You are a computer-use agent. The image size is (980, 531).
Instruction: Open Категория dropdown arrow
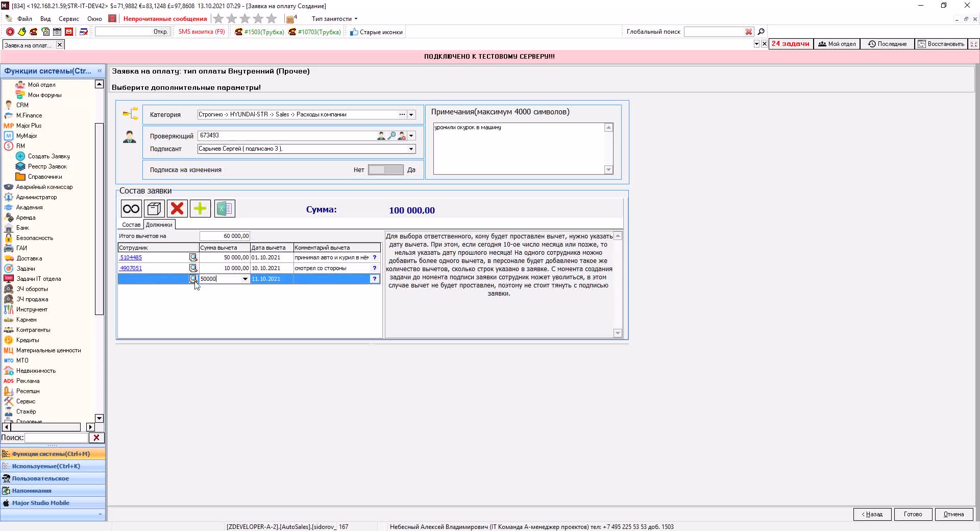[x=411, y=115]
